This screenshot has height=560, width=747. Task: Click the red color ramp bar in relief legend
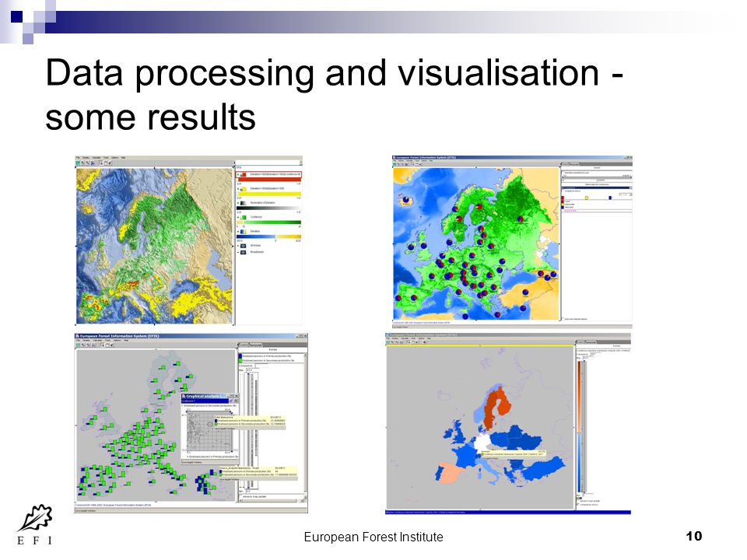click(x=270, y=180)
